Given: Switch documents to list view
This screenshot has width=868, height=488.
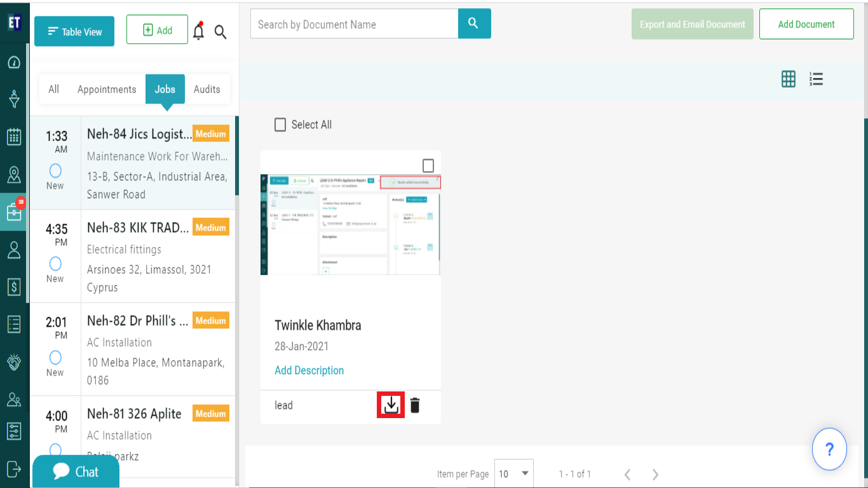Looking at the screenshot, I should [x=817, y=79].
